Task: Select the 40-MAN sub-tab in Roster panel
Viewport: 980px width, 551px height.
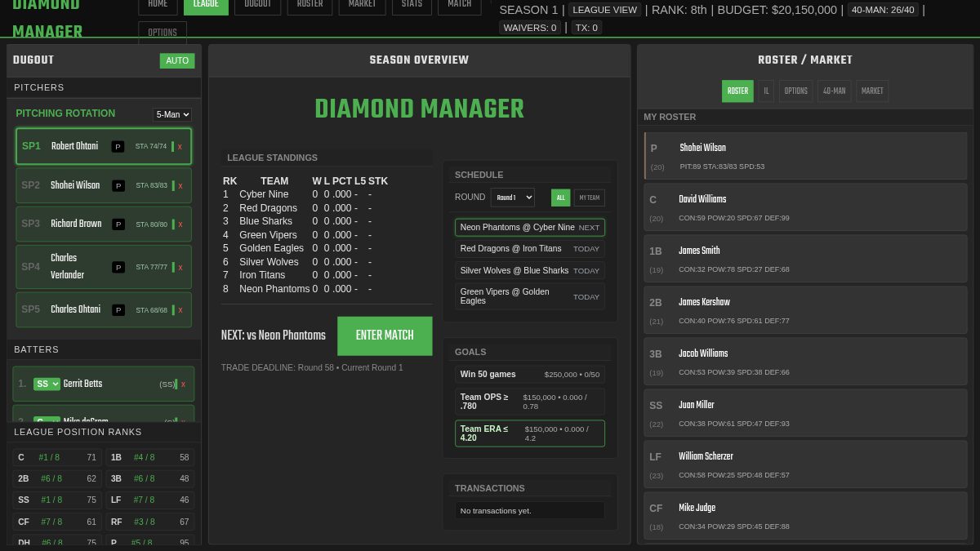Action: pyautogui.click(x=834, y=91)
